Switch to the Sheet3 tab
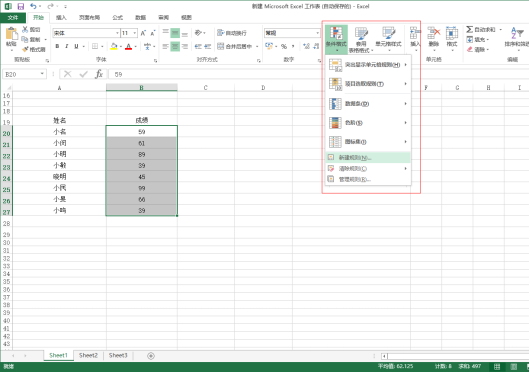 point(118,355)
